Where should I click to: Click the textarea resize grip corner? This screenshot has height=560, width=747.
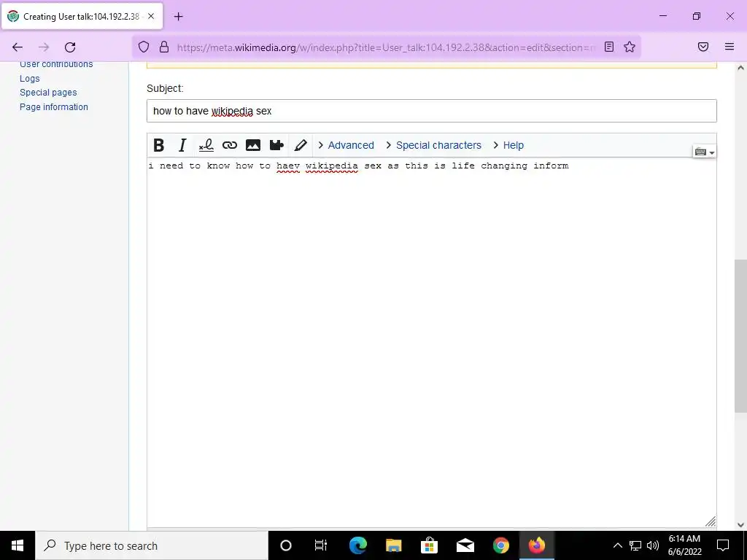point(711,521)
